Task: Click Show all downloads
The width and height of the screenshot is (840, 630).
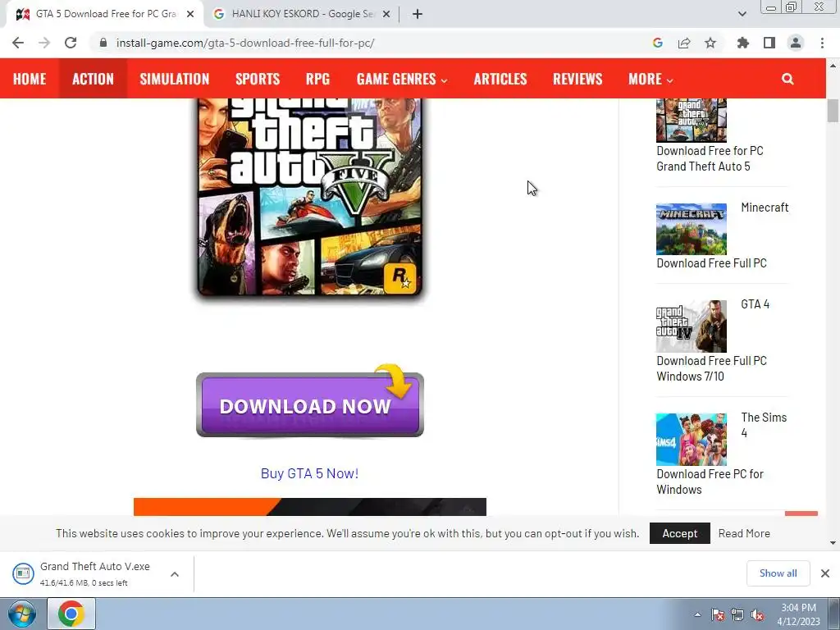Action: 778,573
